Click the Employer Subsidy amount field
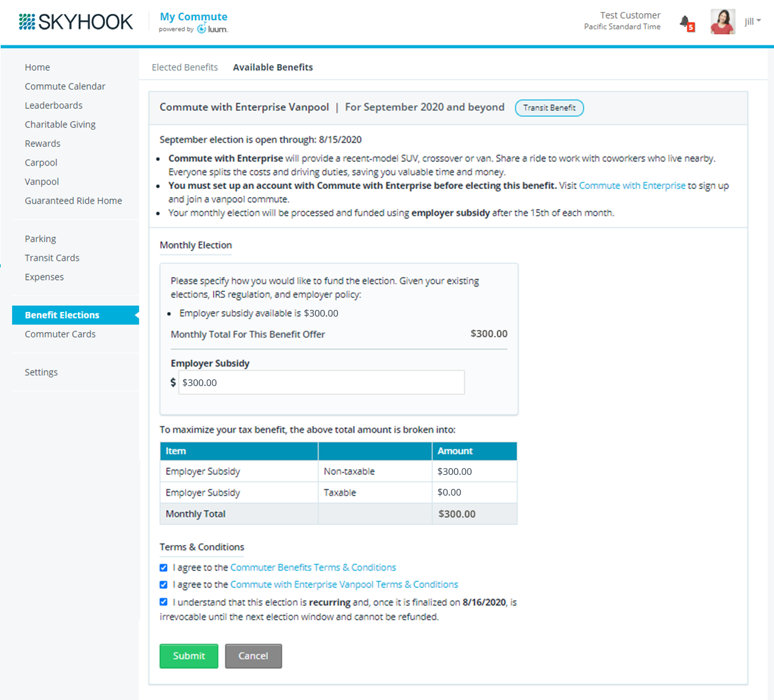Viewport: 774px width, 700px height. click(321, 383)
